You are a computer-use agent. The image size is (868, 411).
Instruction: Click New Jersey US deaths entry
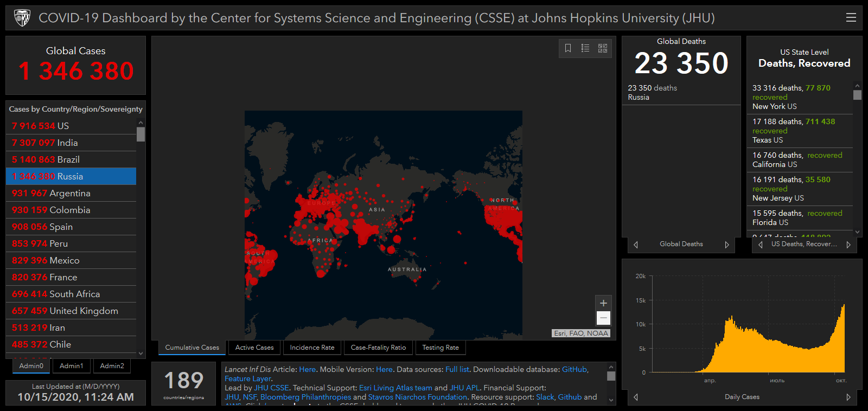point(800,189)
